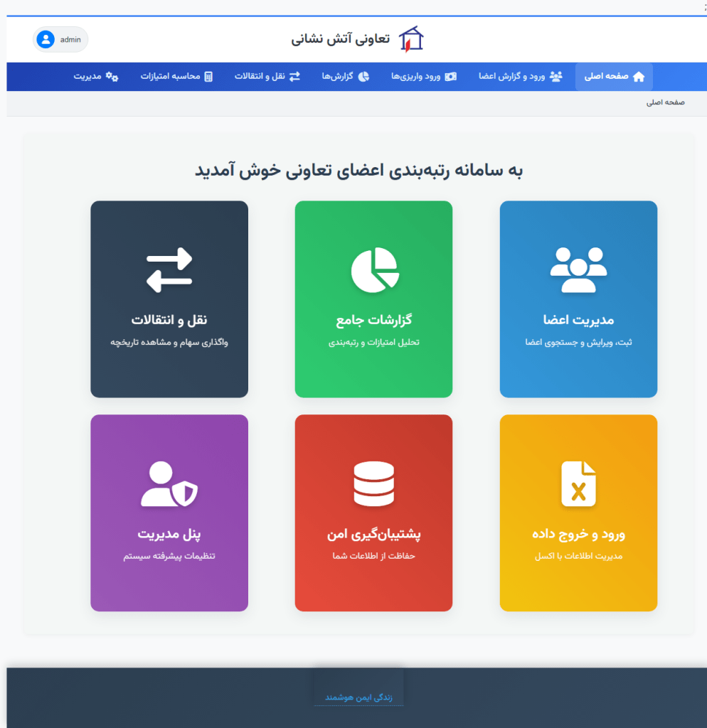Click the user shield icon on پنل مدیریت card
The height and width of the screenshot is (728, 707).
click(x=169, y=484)
